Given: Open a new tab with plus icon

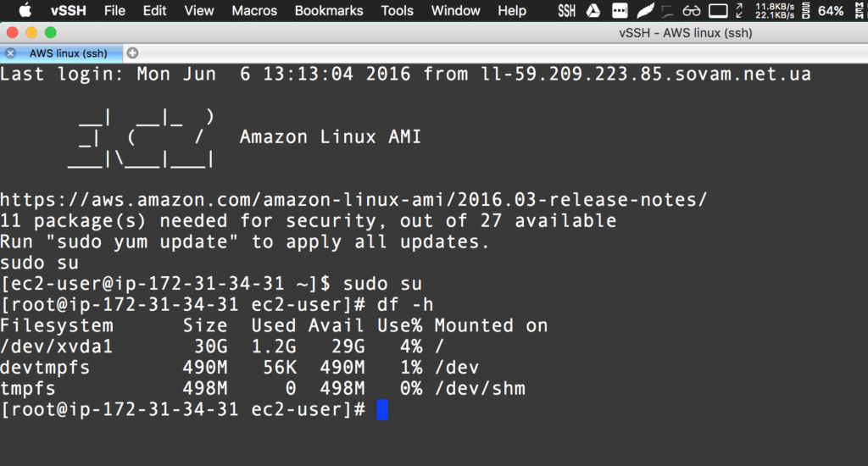Looking at the screenshot, I should [x=132, y=53].
